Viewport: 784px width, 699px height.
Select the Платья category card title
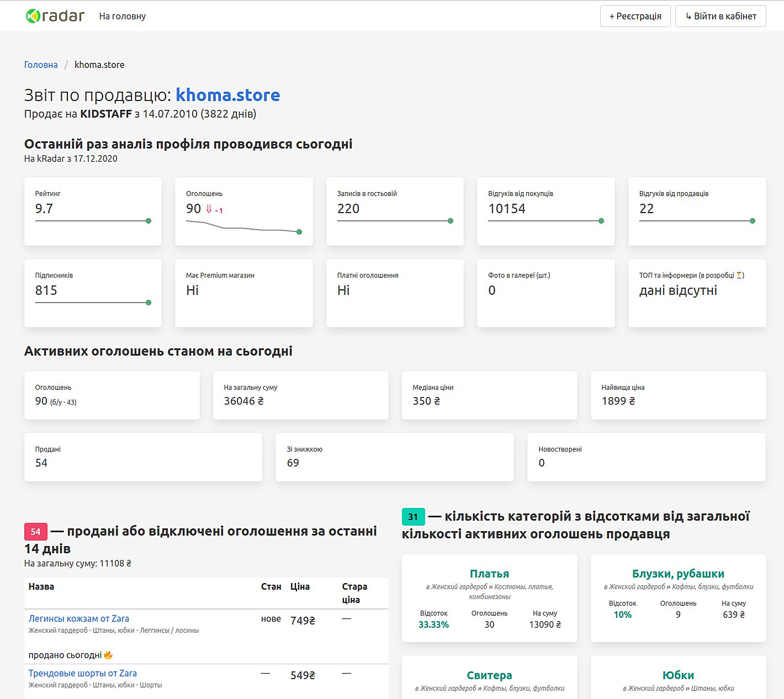[x=489, y=574]
